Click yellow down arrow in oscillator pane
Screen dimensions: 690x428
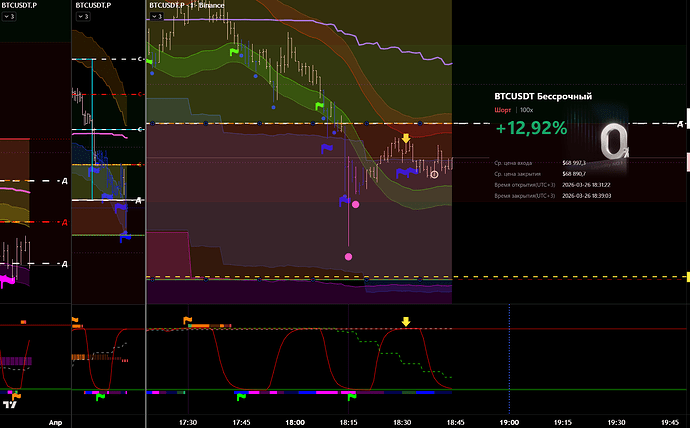(x=406, y=322)
